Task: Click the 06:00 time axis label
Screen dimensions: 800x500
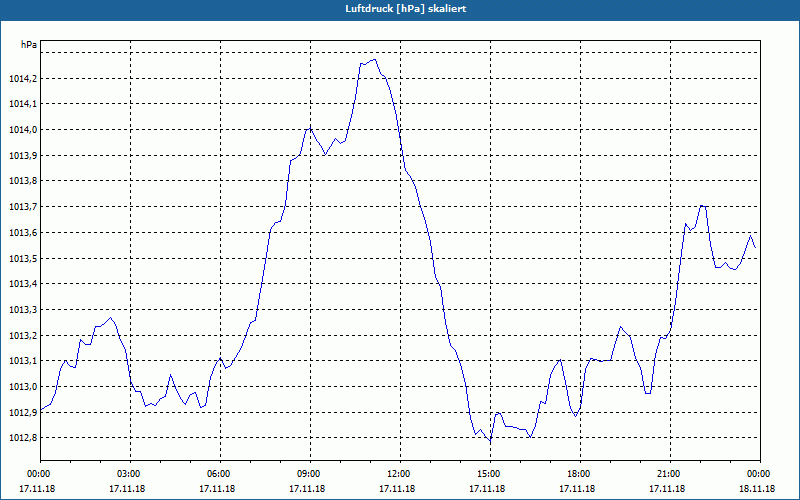Action: point(219,474)
